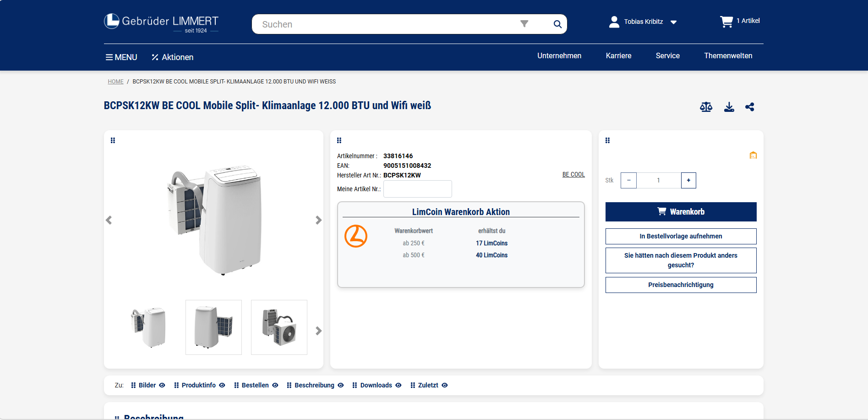Toggle visibility eye for Bilder

pos(162,385)
